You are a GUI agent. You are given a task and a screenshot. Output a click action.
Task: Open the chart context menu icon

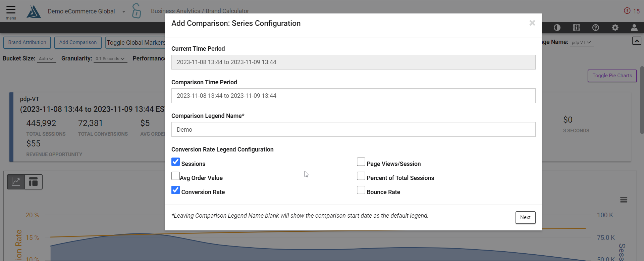click(624, 200)
